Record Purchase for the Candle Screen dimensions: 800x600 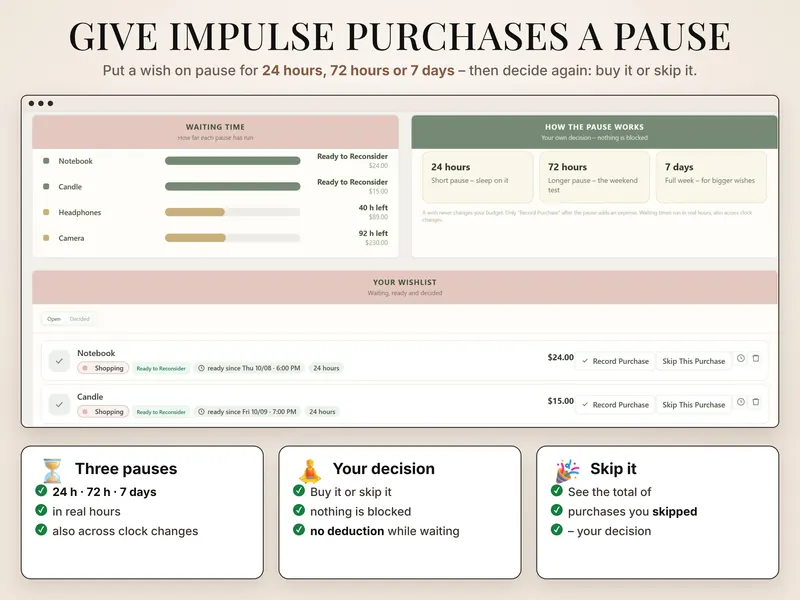(615, 405)
